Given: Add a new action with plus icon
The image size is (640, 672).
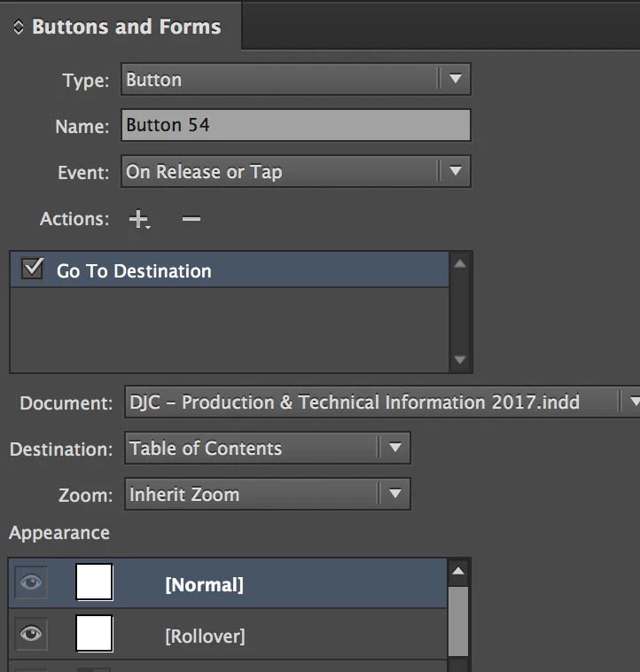Looking at the screenshot, I should [138, 220].
